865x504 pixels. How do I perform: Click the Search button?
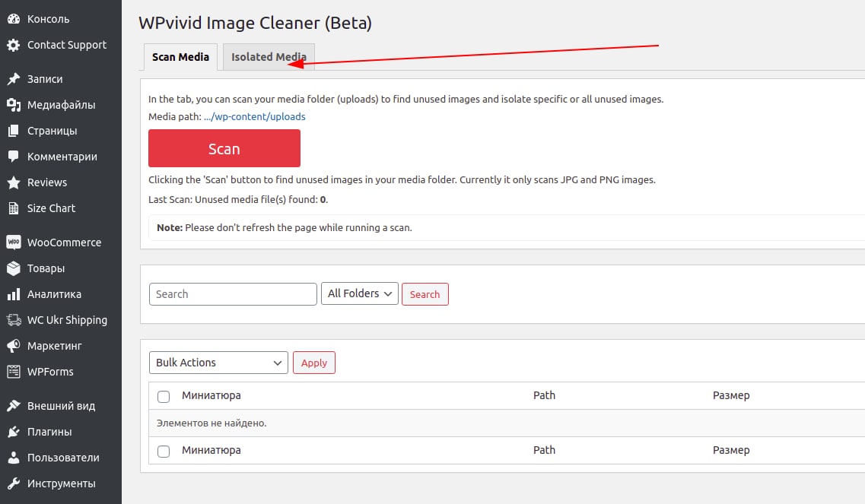425,294
